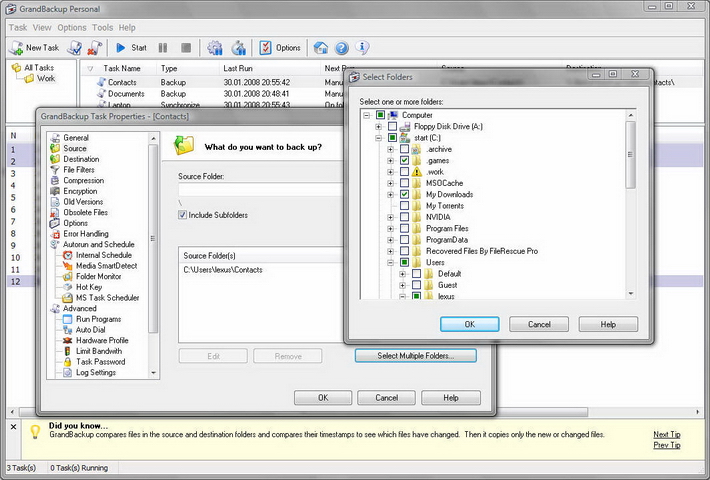Viewport: 710px width, 480px height.
Task: Collapse the Users folder node
Action: click(x=390, y=262)
